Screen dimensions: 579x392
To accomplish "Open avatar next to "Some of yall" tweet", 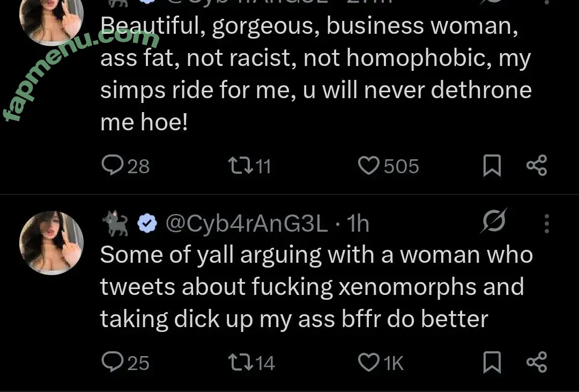I will click(51, 243).
